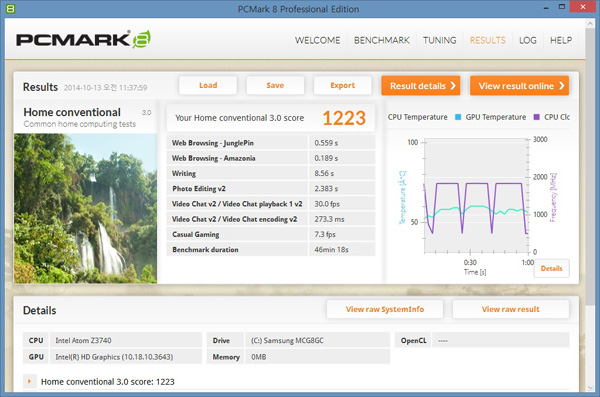Open the LOG tab
The height and width of the screenshot is (397, 600).
528,40
